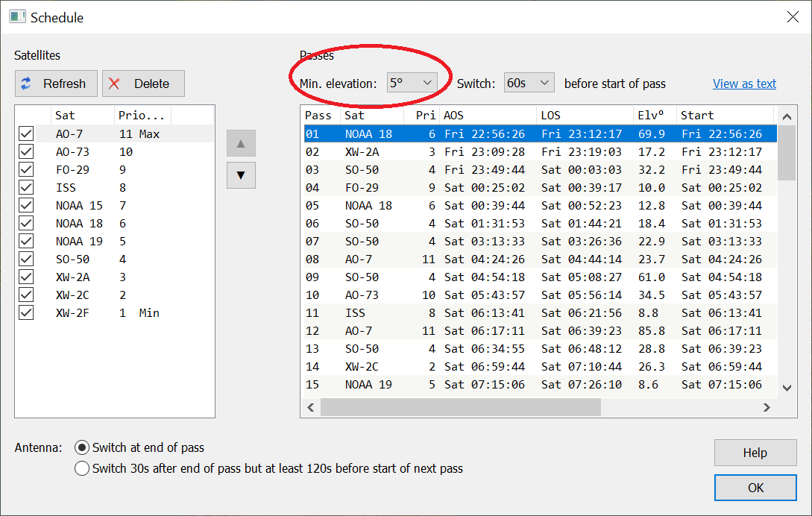Choose 'Switch 30s after end of pass' option
Screen dimensions: 812x516
click(x=83, y=469)
